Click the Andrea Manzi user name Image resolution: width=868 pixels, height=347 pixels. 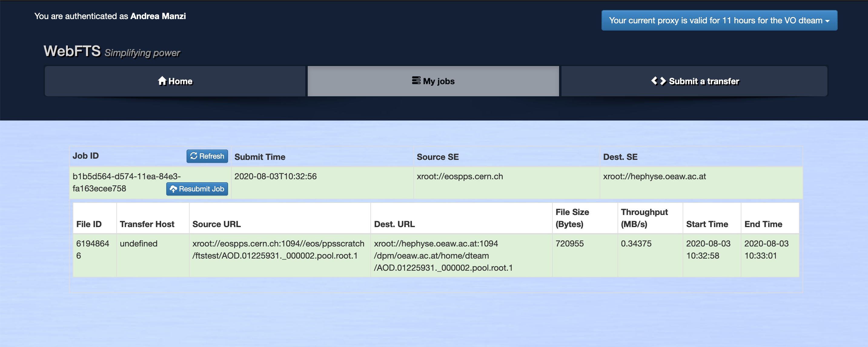coord(158,16)
